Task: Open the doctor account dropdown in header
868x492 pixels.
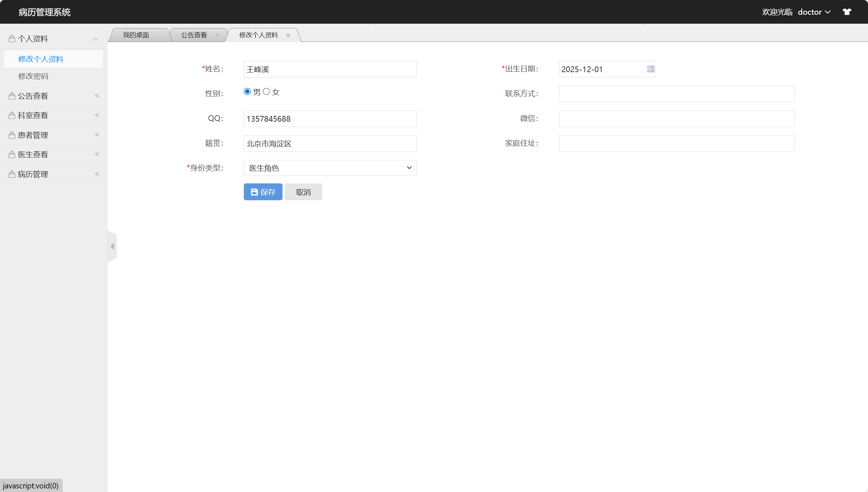Action: 814,11
